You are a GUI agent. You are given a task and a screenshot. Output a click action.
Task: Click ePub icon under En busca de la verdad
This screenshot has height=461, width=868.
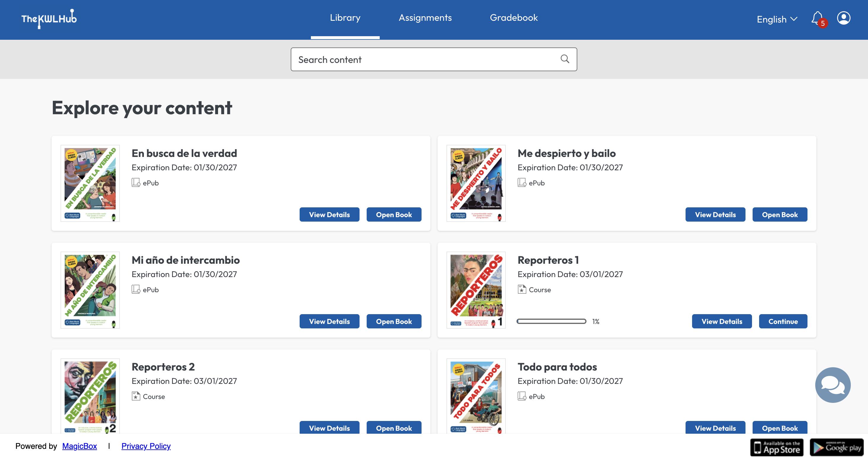136,183
